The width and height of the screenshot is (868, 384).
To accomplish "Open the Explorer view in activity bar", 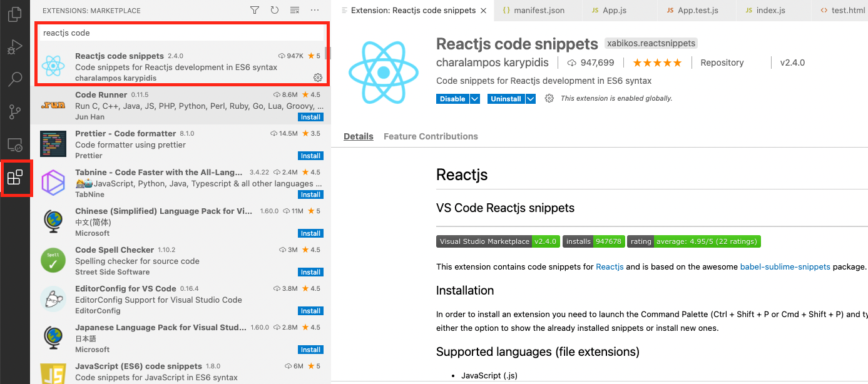I will click(14, 14).
